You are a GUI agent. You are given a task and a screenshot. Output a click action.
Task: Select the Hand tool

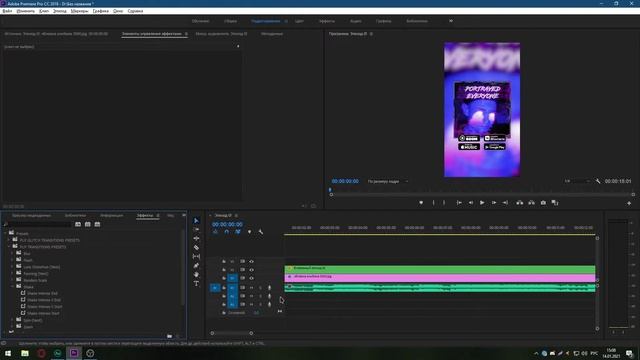196,274
